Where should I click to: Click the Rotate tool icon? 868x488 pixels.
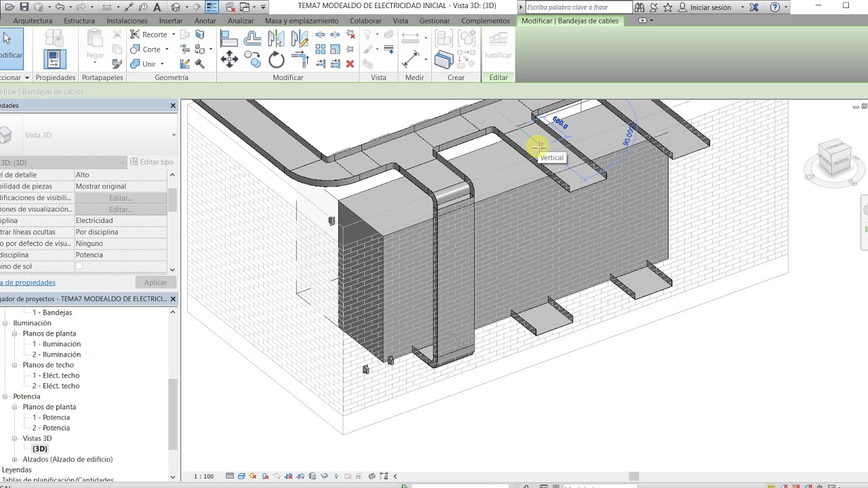277,60
